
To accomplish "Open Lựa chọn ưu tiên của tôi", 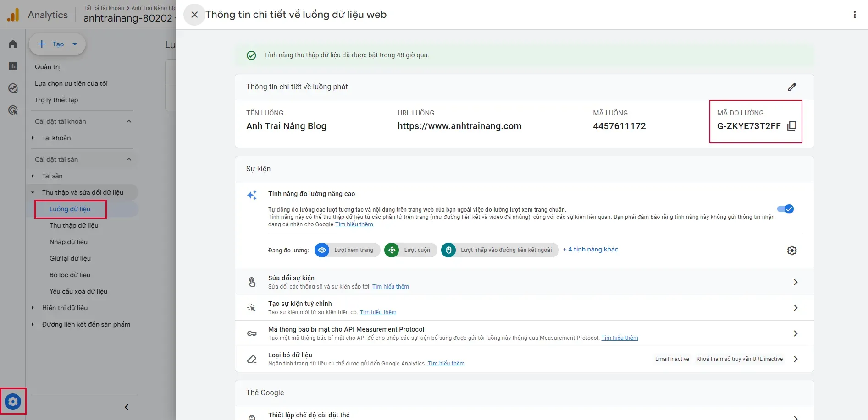I will point(71,83).
